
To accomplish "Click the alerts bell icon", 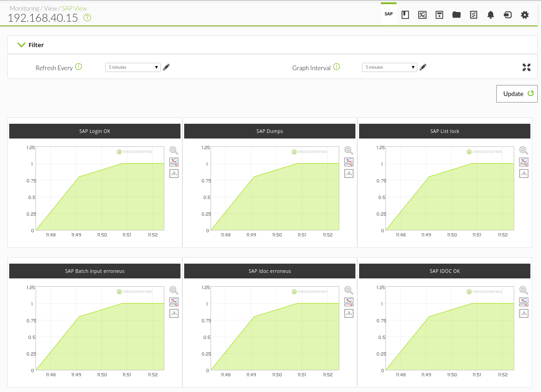I will pos(491,15).
